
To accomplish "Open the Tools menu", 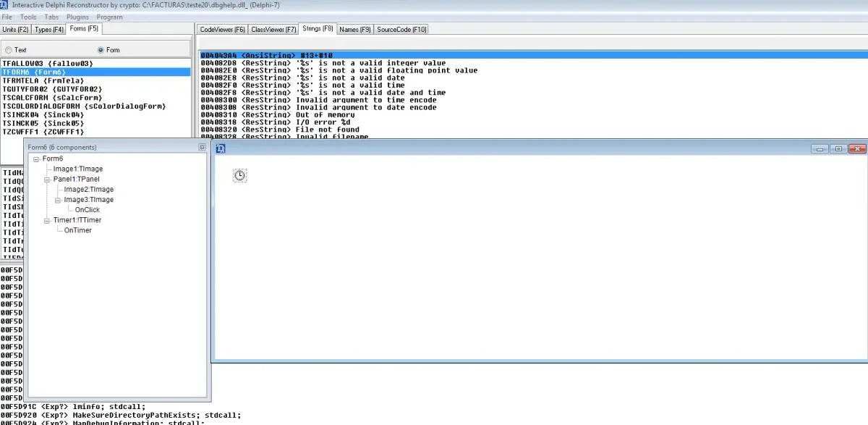I will tap(28, 17).
